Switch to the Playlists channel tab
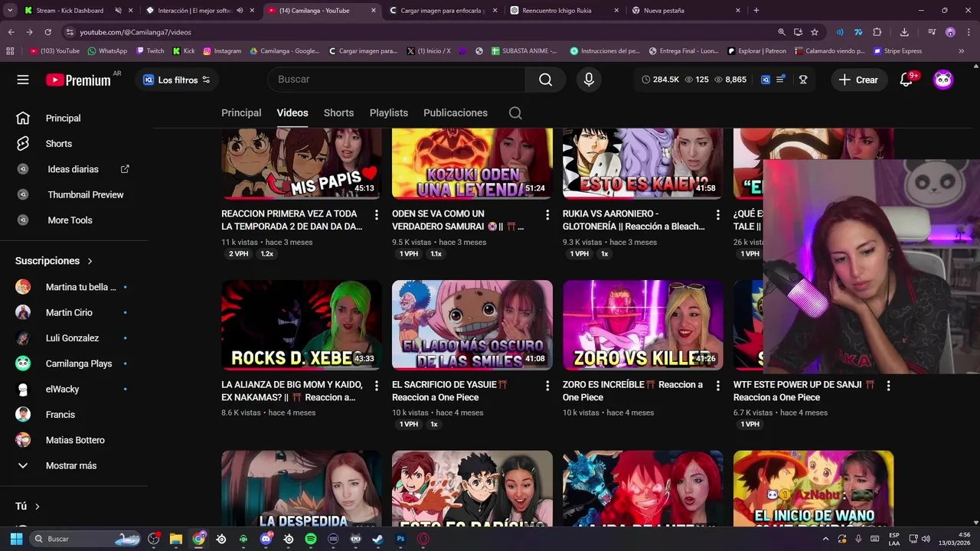The image size is (980, 551). [x=389, y=112]
